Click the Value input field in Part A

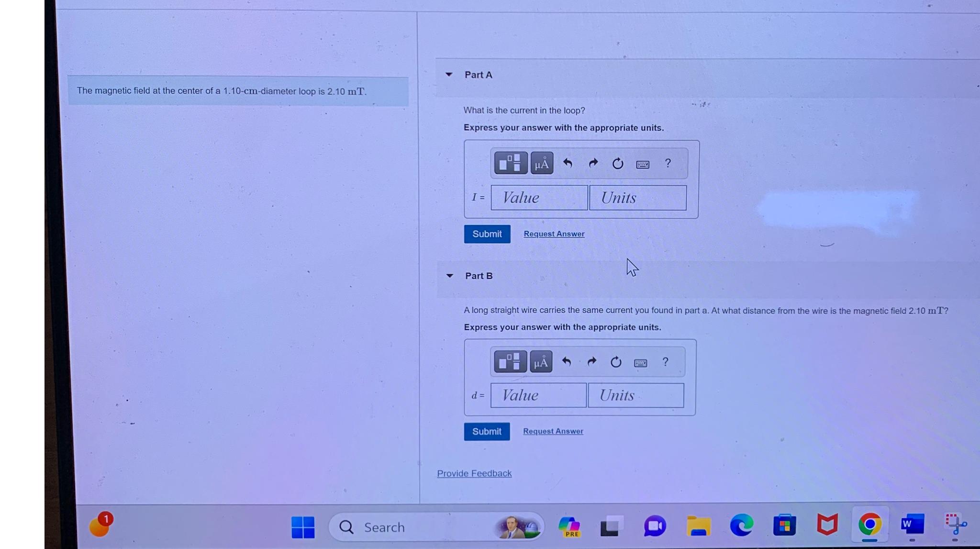coord(538,197)
